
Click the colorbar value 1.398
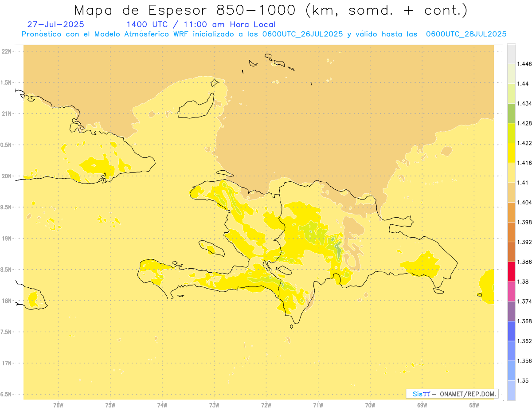pos(525,222)
